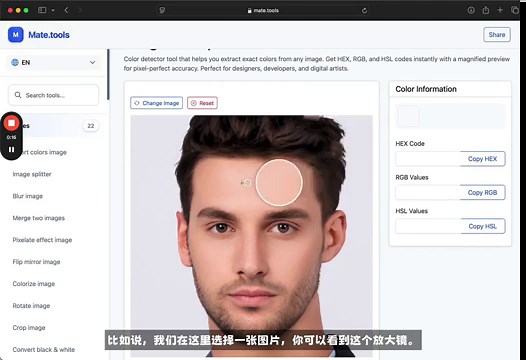Click the mate.tools address bar
This screenshot has height=360, width=526.
pyautogui.click(x=263, y=10)
